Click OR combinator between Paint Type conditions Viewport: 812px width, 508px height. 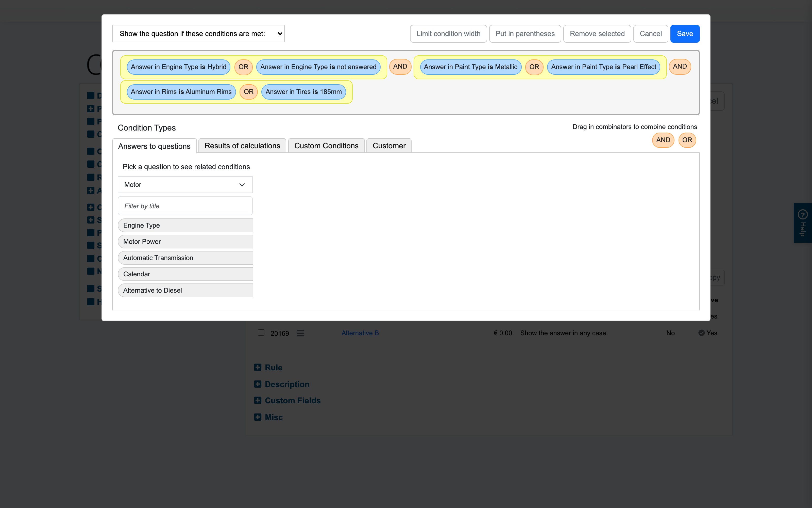point(534,67)
